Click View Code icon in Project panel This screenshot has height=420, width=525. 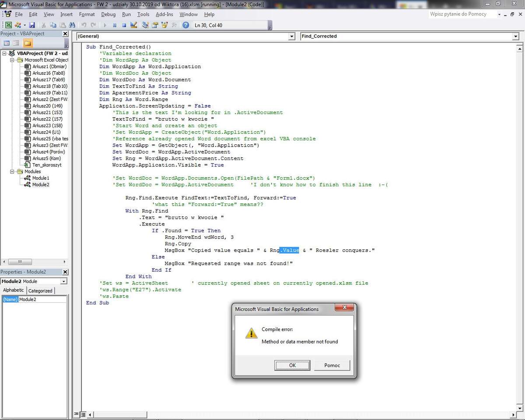tap(7, 43)
